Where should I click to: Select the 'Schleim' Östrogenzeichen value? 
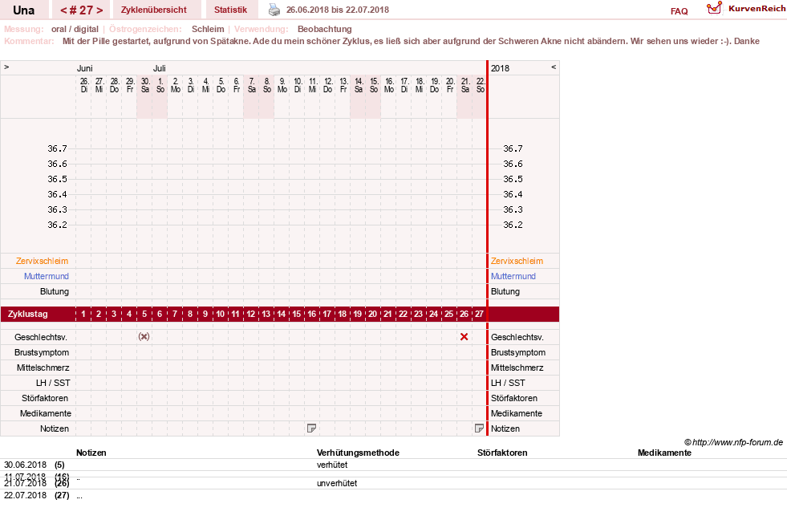coord(208,29)
